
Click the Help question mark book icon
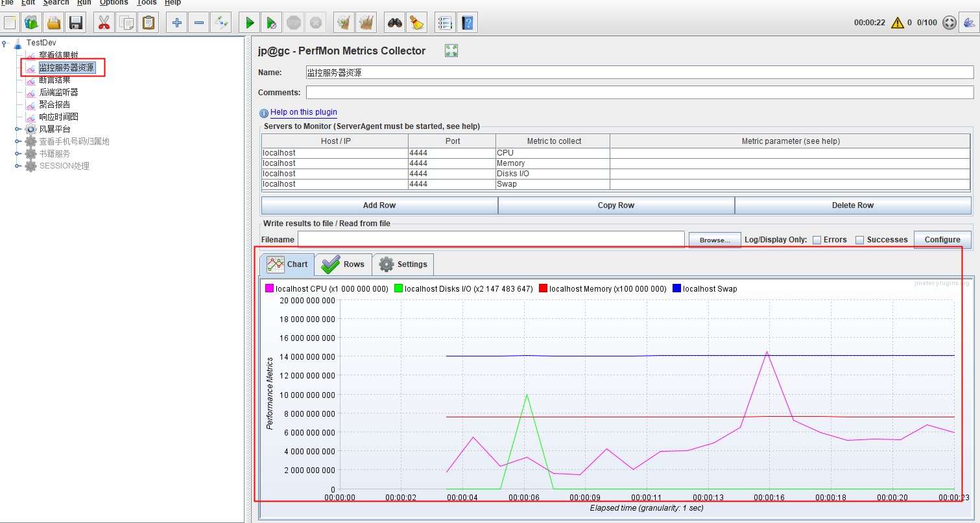point(467,23)
